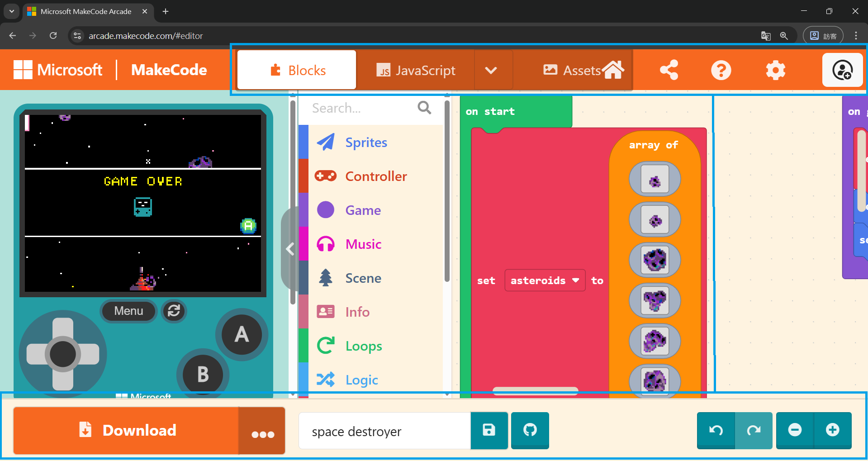The height and width of the screenshot is (461, 868).
Task: Undo the last change
Action: pyautogui.click(x=716, y=430)
